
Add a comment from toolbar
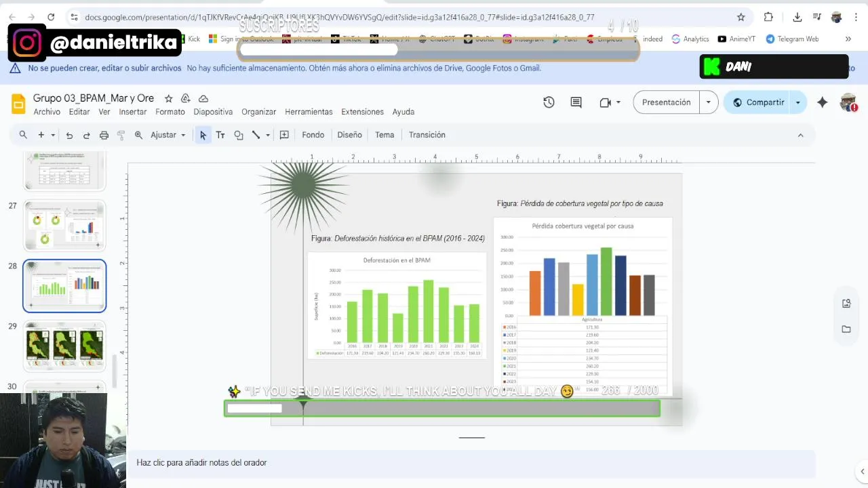coord(284,135)
